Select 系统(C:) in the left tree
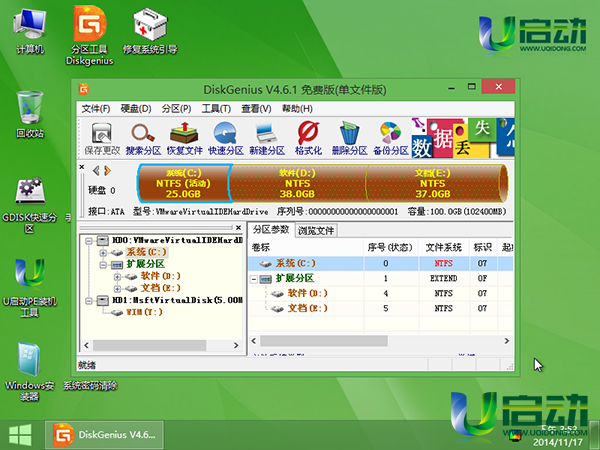Screen dimensions: 600x450 146,253
